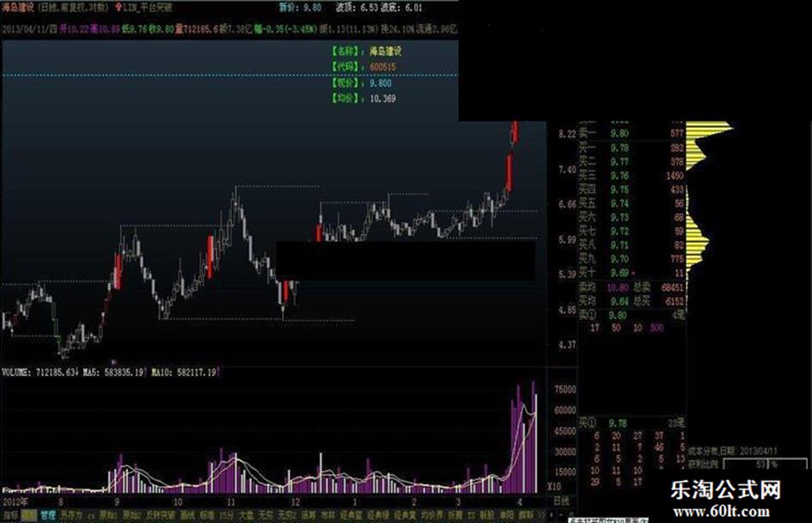Select the 反转突破 template tab

coord(160,515)
